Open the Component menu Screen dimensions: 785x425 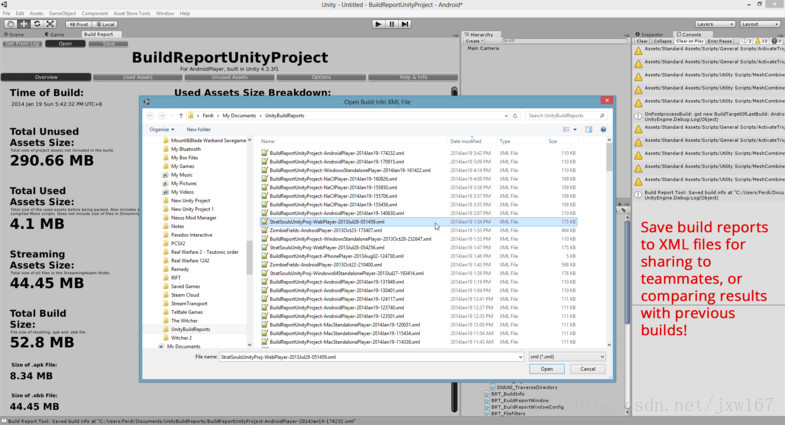tap(95, 14)
